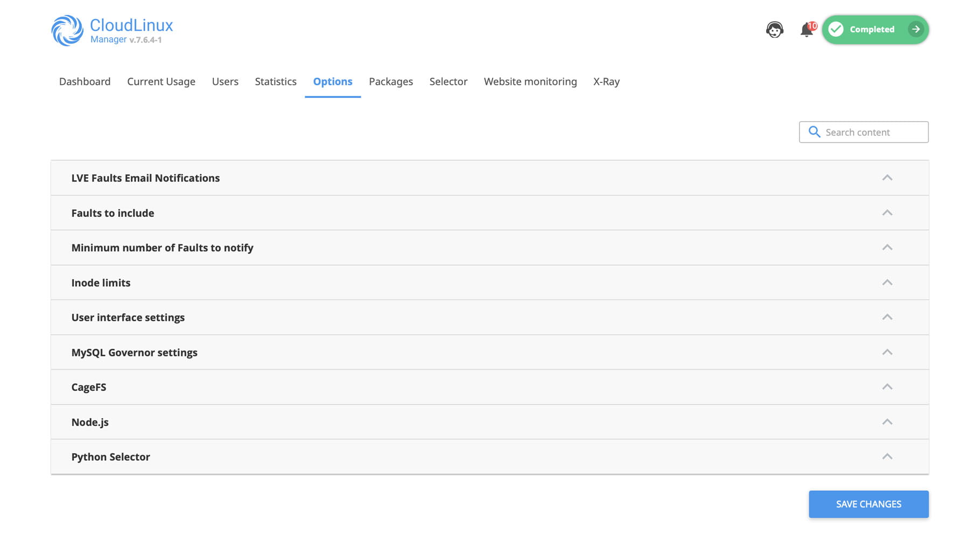The height and width of the screenshot is (542, 980).
Task: Open the Python Selector section
Action: coord(887,457)
